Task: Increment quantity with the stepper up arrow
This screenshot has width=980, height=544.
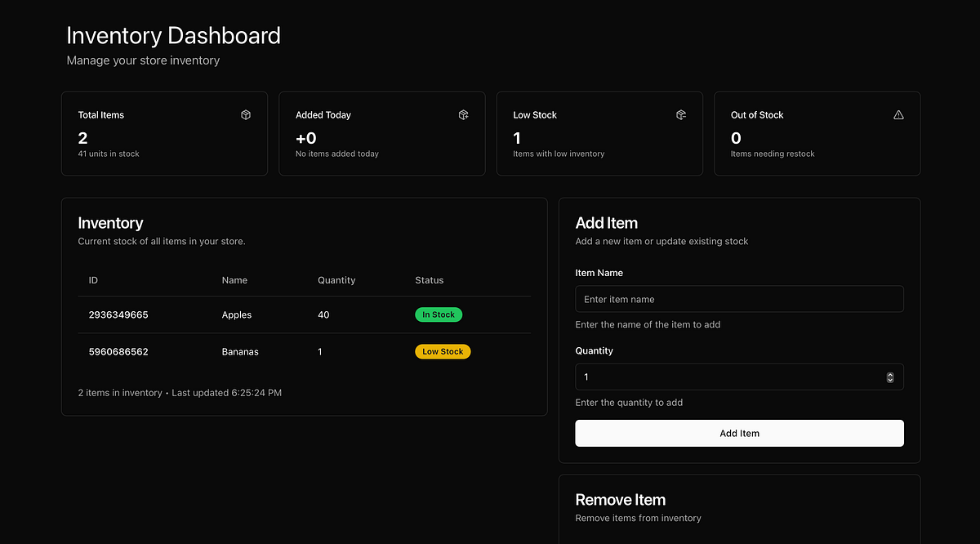Action: point(889,373)
